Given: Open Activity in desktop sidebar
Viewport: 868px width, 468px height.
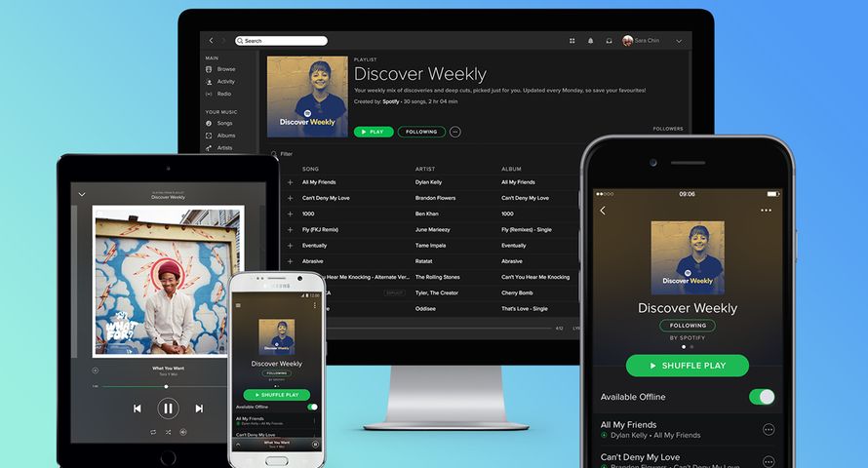Looking at the screenshot, I should [220, 81].
